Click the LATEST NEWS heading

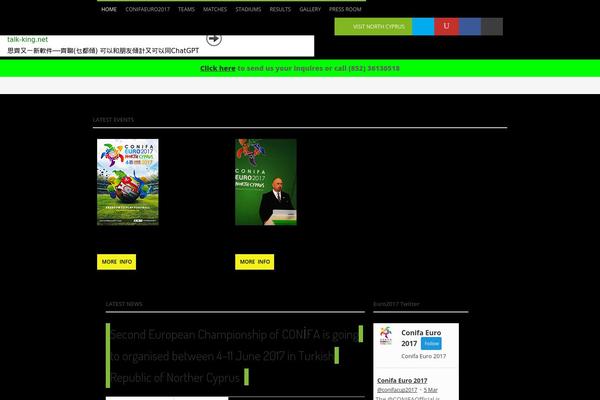tap(124, 304)
